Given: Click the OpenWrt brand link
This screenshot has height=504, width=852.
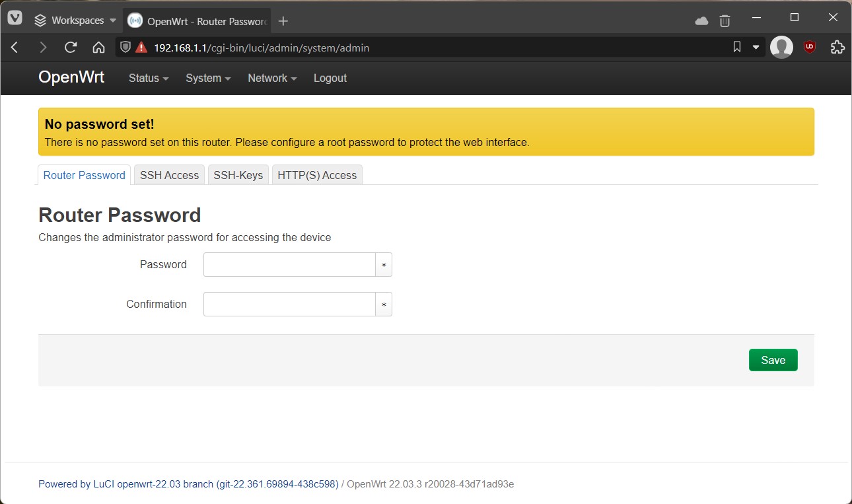Looking at the screenshot, I should pos(71,77).
